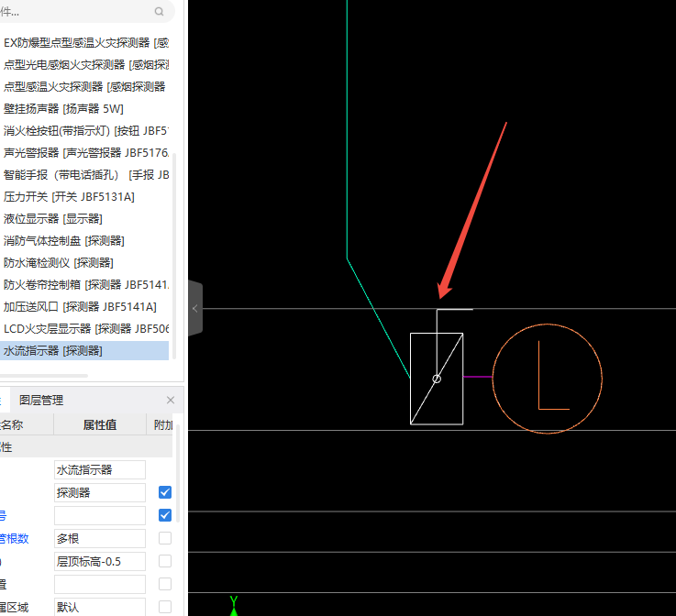Select 点型光电感烟火灾探测器 list item
This screenshot has width=676, height=616.
84,64
